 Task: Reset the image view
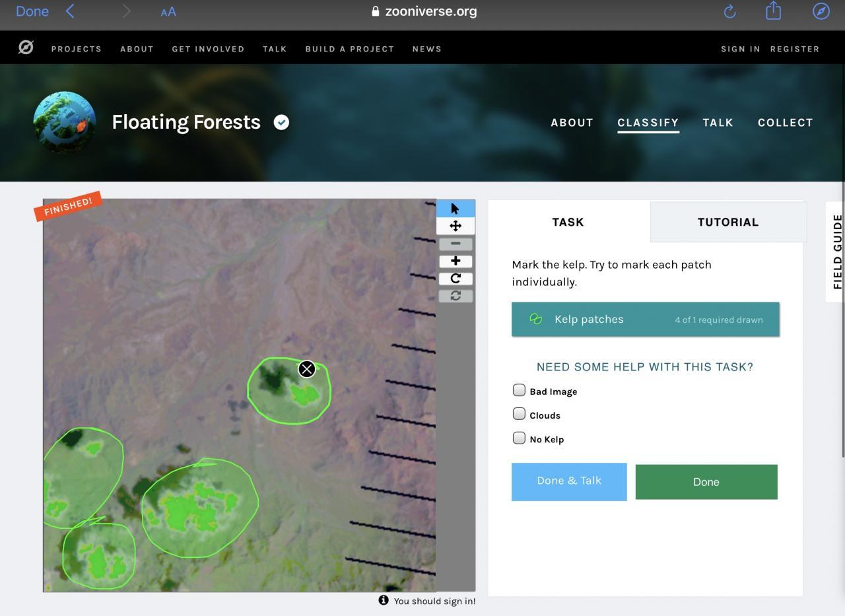(456, 296)
